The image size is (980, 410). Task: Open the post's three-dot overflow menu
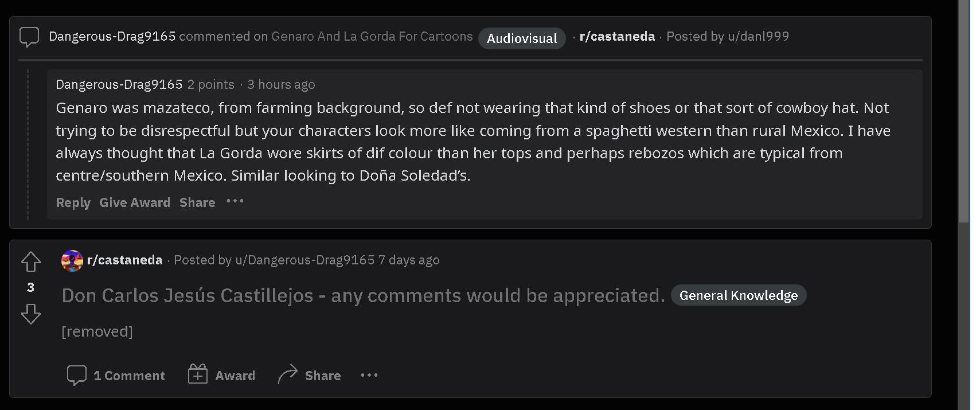(x=369, y=375)
